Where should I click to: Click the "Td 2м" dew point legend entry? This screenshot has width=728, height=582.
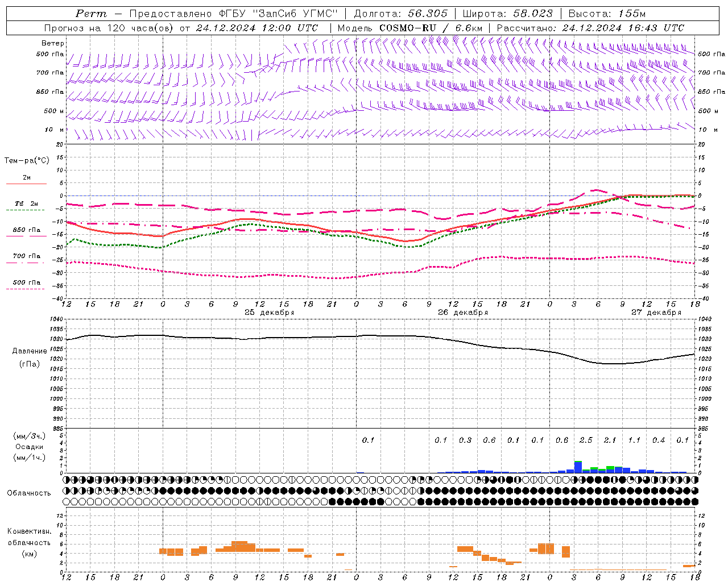(27, 203)
